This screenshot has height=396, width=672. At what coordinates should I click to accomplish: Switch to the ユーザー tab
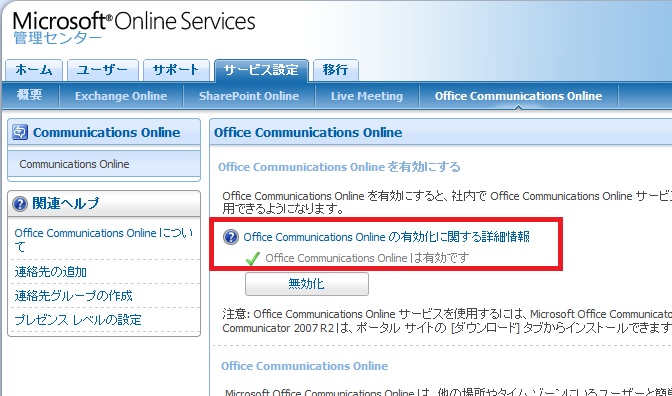click(102, 70)
